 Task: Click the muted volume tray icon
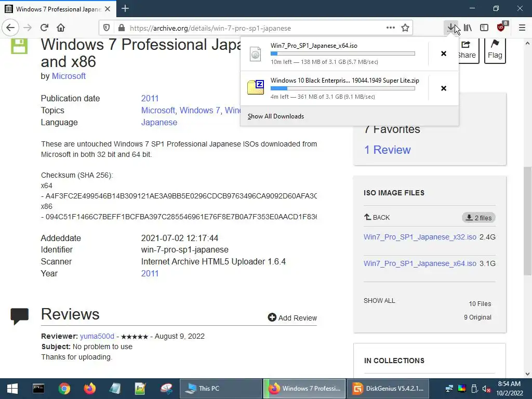click(487, 389)
